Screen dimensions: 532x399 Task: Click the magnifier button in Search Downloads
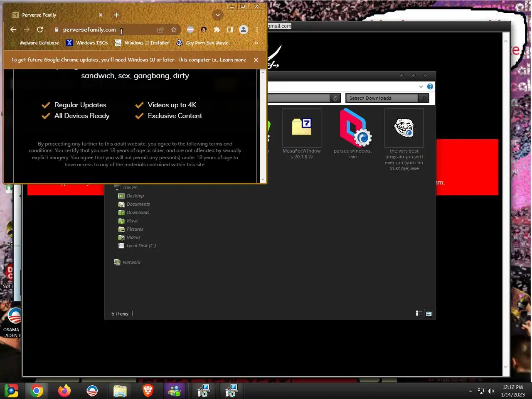(424, 98)
